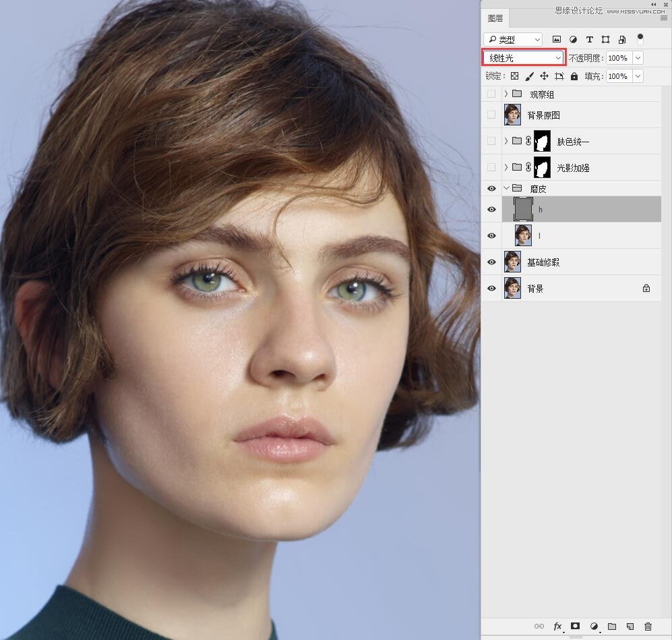Hide the h layer

(491, 210)
